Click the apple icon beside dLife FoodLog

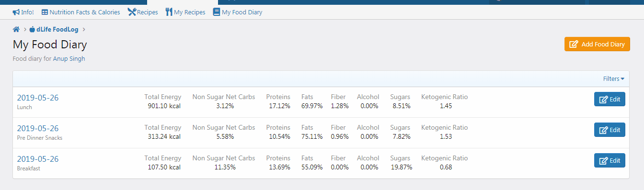[x=32, y=29]
